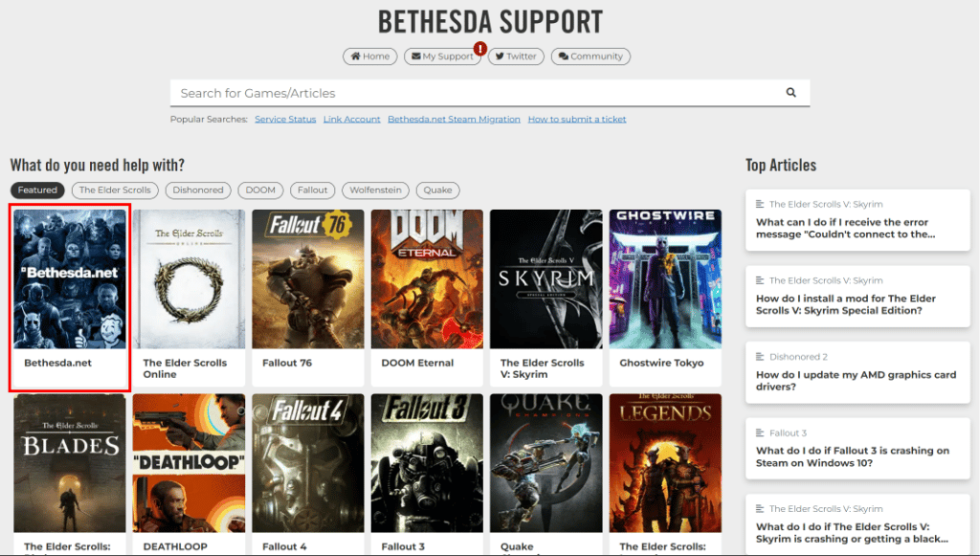This screenshot has width=980, height=556.
Task: Open the DOOM Eternal game thumbnail
Action: 426,278
